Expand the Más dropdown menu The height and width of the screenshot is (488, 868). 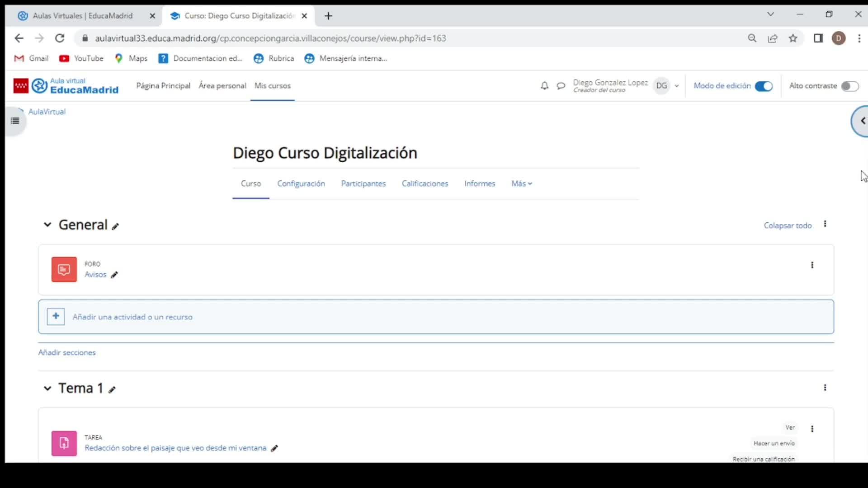(x=521, y=183)
